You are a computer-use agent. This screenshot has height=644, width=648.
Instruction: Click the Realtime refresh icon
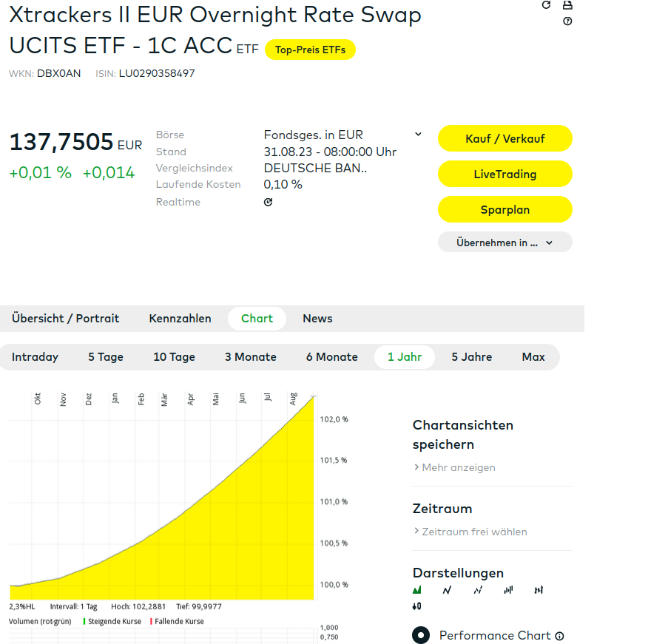point(268,202)
